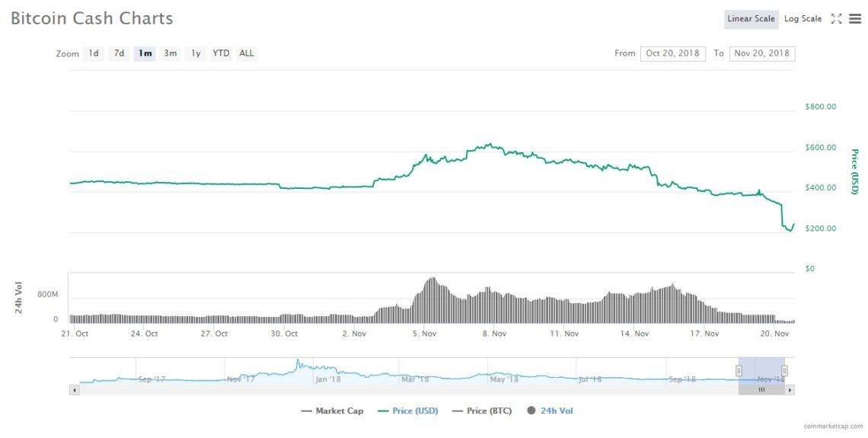
Task: Toggle 24h Vol series in legend
Action: tap(550, 411)
